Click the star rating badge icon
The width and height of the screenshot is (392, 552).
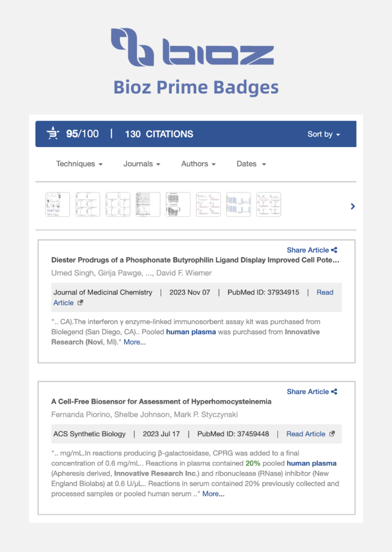[53, 133]
